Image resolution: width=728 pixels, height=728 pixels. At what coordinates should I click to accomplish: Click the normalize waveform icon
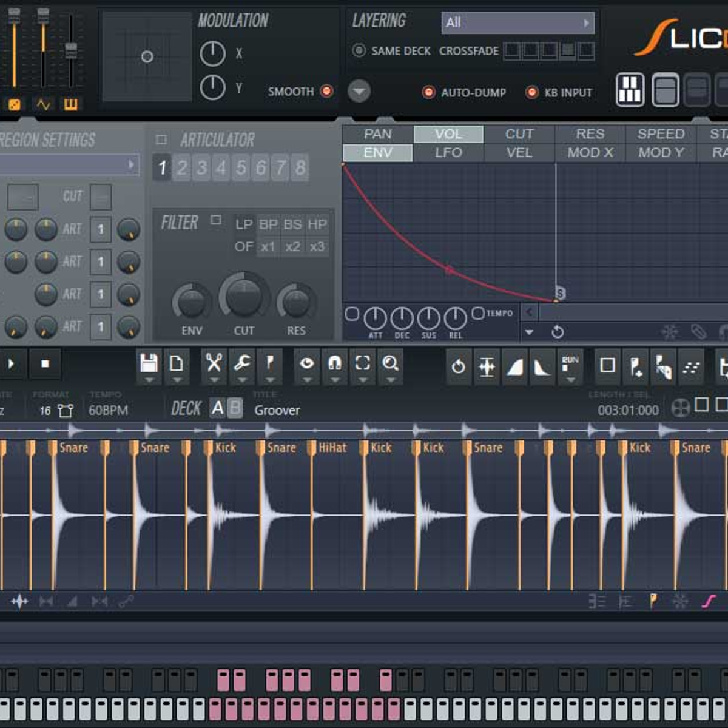(487, 366)
